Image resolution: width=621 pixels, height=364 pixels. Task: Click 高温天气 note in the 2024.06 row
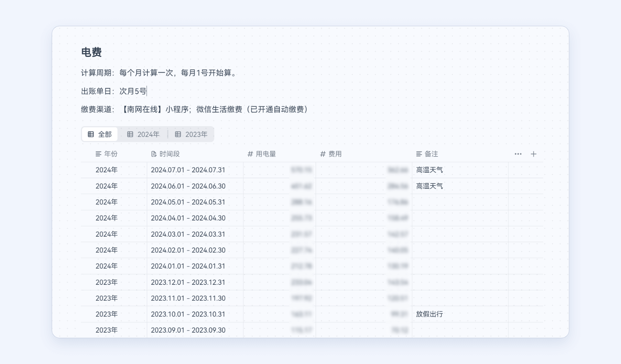pos(429,186)
